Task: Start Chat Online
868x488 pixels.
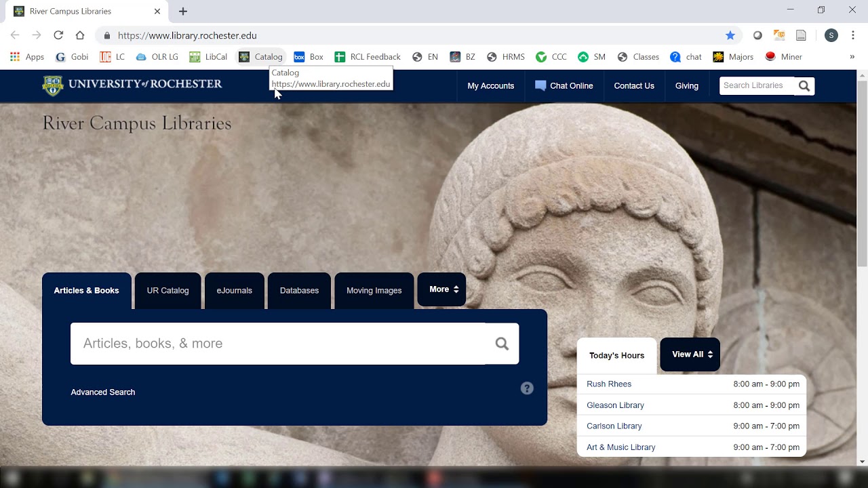Action: pos(564,86)
